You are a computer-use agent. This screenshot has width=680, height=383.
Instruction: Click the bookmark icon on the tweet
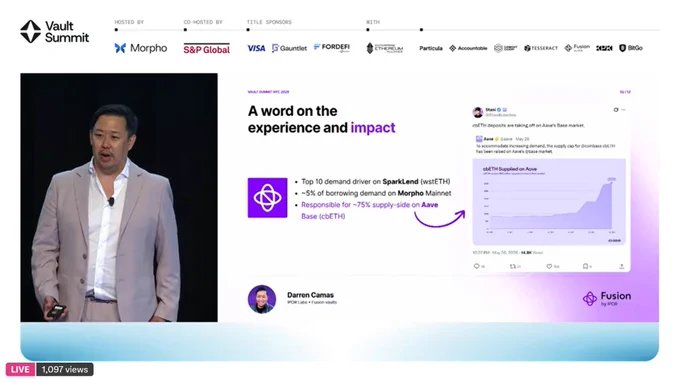(585, 266)
